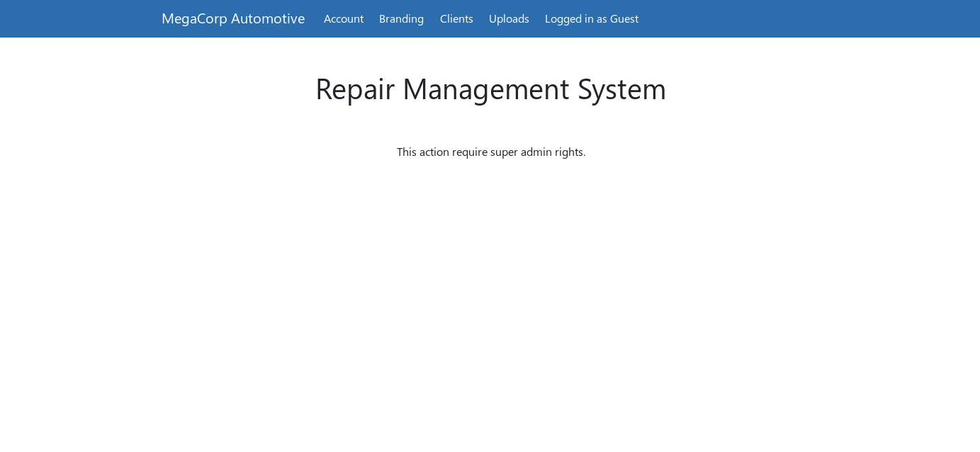
Task: Click the word Management in the title
Action: point(485,89)
